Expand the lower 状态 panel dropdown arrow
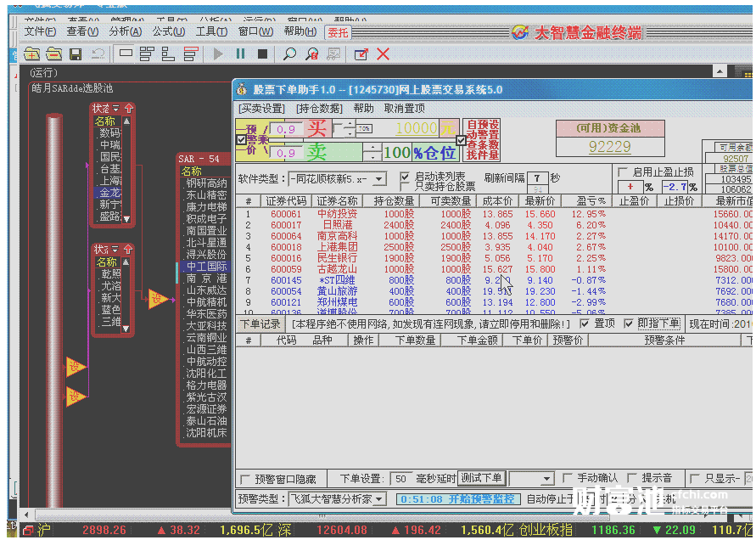 (x=115, y=250)
